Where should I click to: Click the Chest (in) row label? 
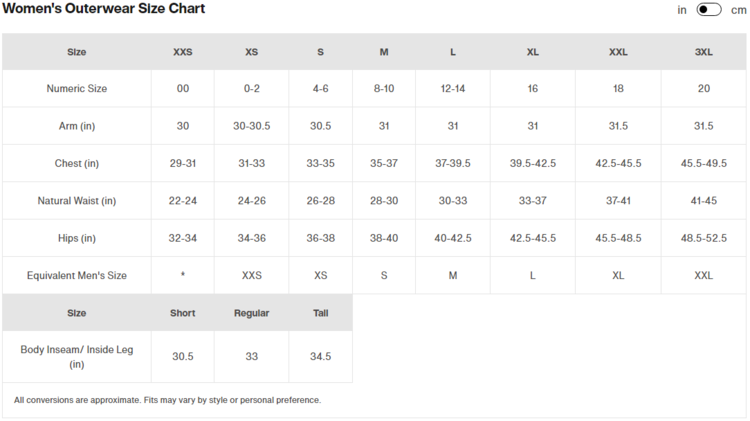pos(77,164)
